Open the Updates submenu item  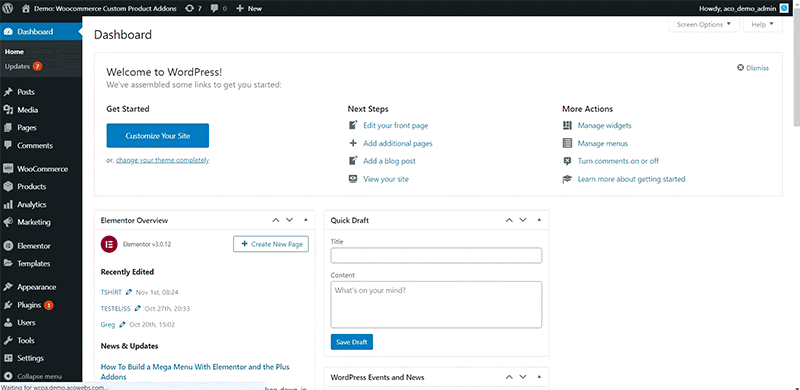(x=17, y=66)
